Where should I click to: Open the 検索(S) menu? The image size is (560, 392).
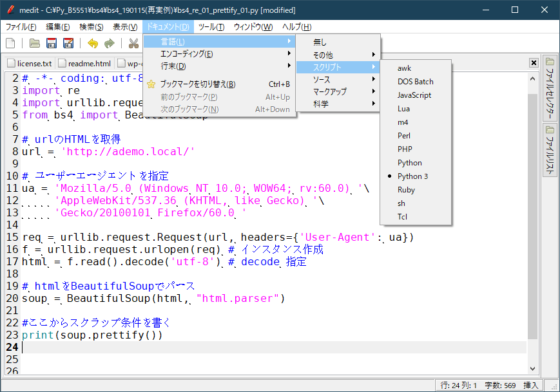pyautogui.click(x=92, y=27)
